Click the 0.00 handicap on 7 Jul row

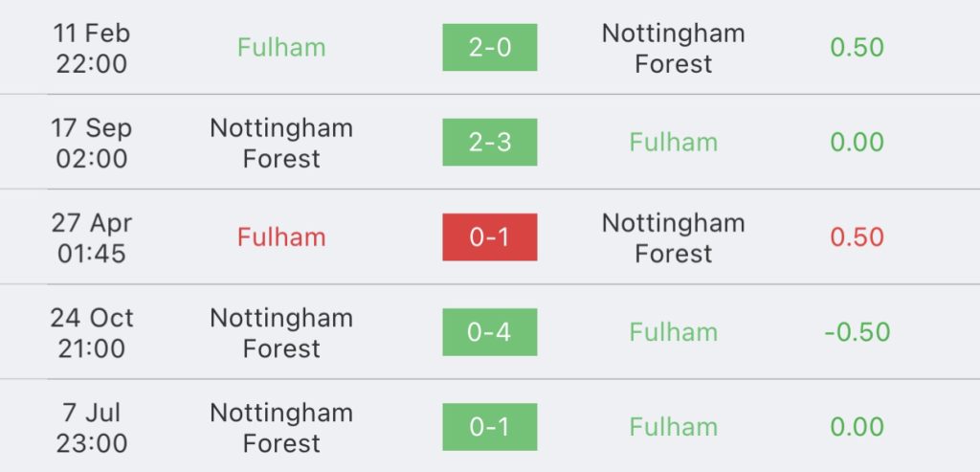[857, 427]
